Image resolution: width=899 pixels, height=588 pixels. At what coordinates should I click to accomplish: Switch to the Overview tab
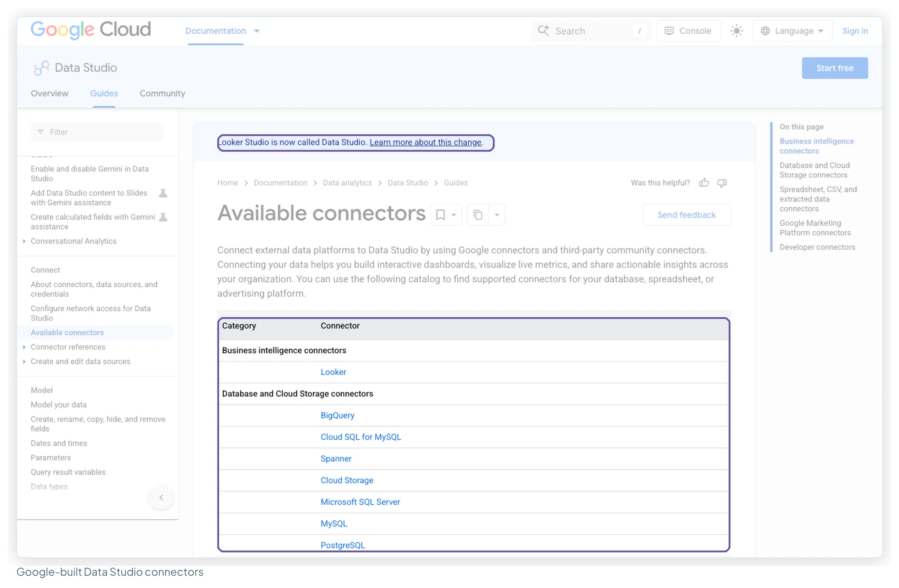click(x=49, y=94)
